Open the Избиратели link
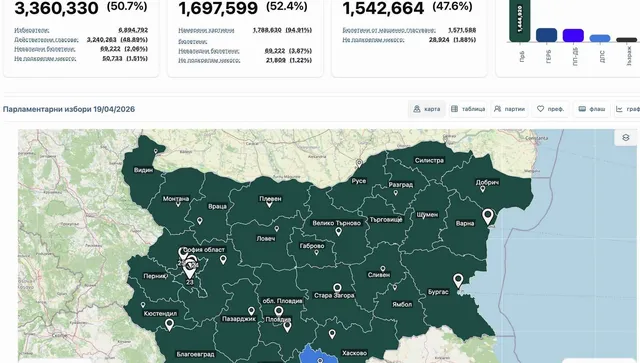 [x=32, y=30]
